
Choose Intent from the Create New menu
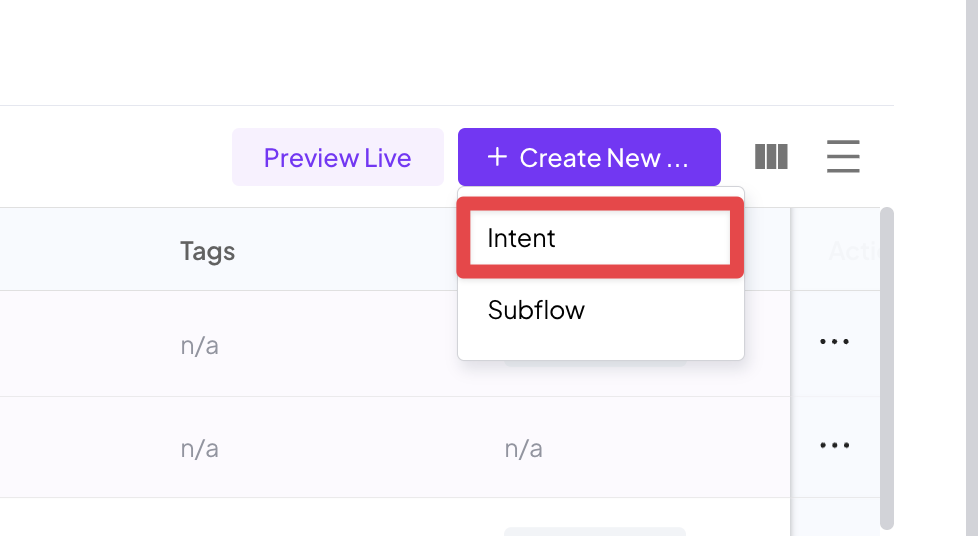tap(600, 238)
